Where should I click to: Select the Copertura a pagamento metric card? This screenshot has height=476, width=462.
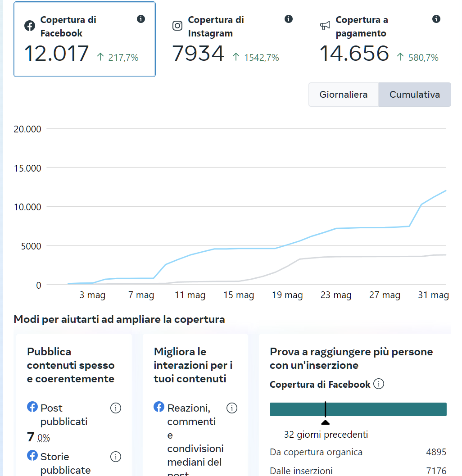379,40
